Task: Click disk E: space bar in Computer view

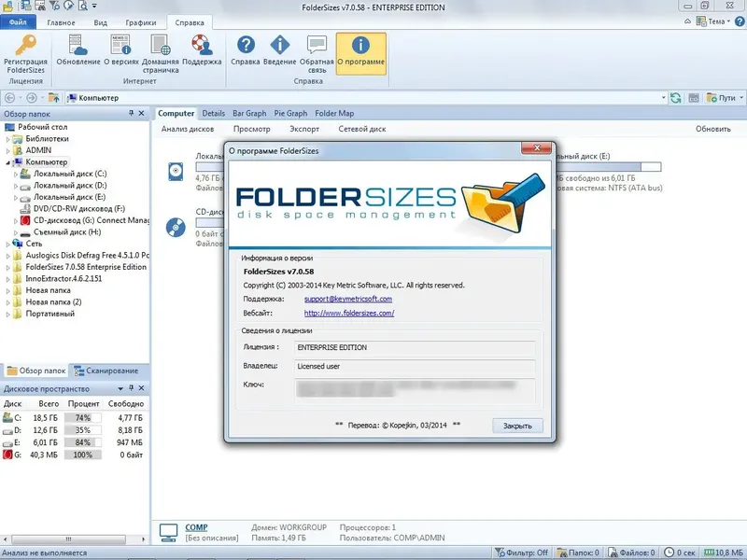Action: (609, 167)
